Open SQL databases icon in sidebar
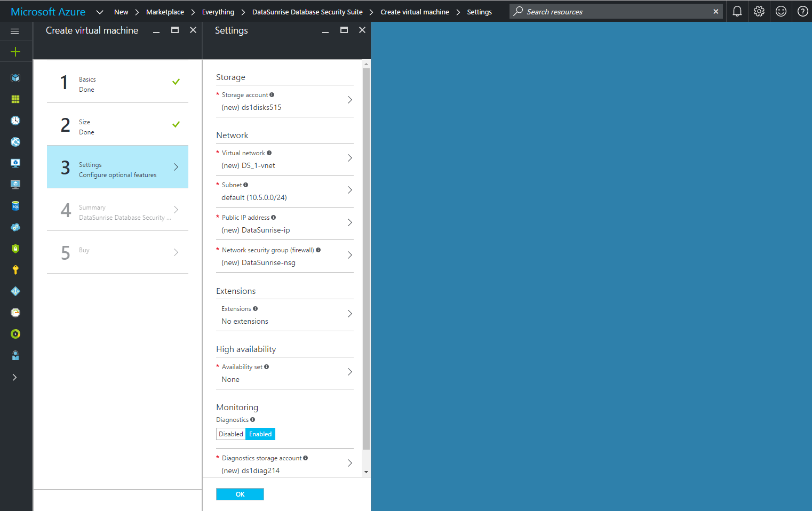Screen dimensions: 812x511 point(15,206)
